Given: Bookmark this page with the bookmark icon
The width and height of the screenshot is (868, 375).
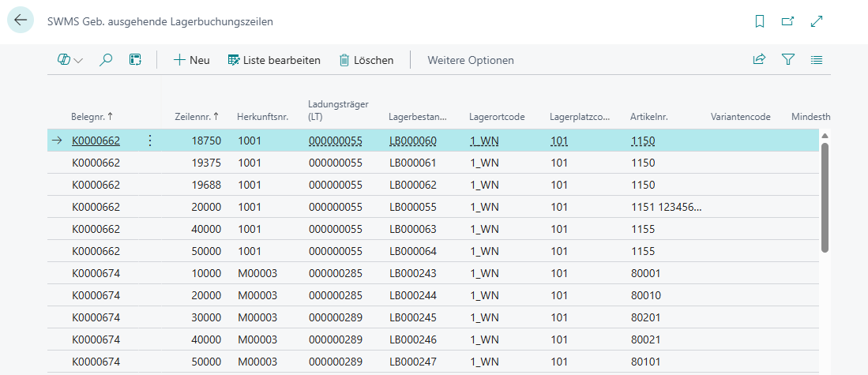Looking at the screenshot, I should point(760,22).
